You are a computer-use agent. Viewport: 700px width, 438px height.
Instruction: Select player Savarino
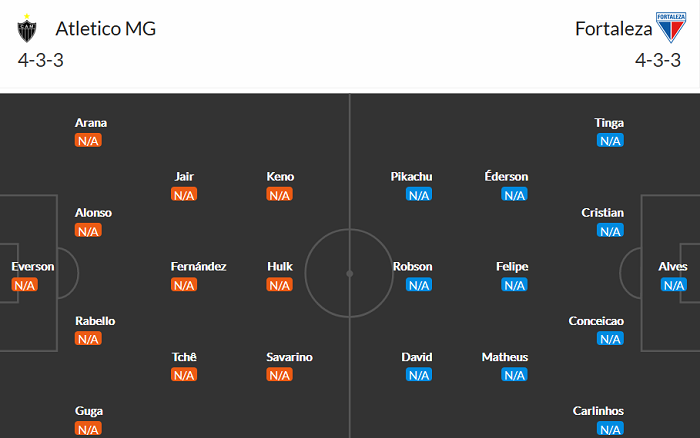[289, 357]
